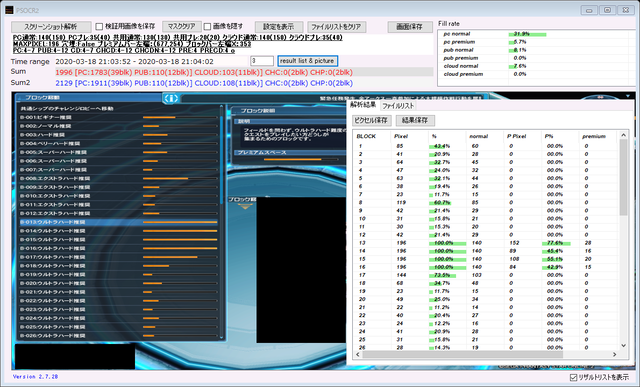Click the Pixel column header
640x387 pixels.
click(x=401, y=136)
